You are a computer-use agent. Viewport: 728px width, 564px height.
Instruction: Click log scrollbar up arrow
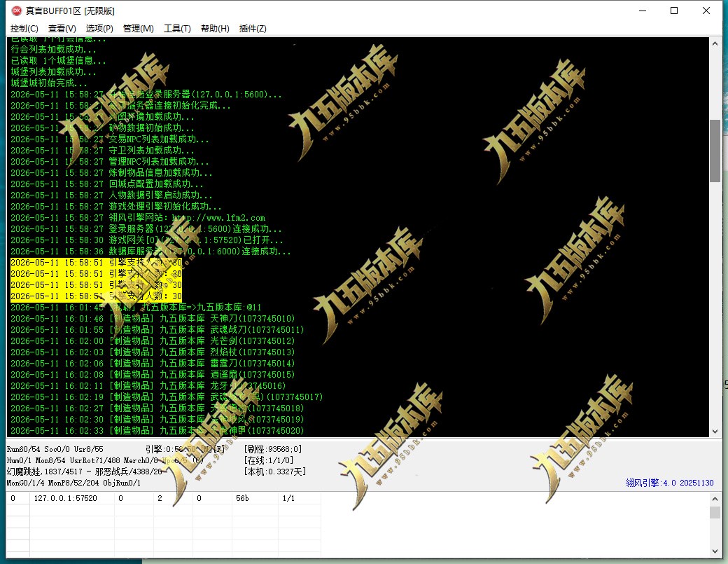coord(715,43)
